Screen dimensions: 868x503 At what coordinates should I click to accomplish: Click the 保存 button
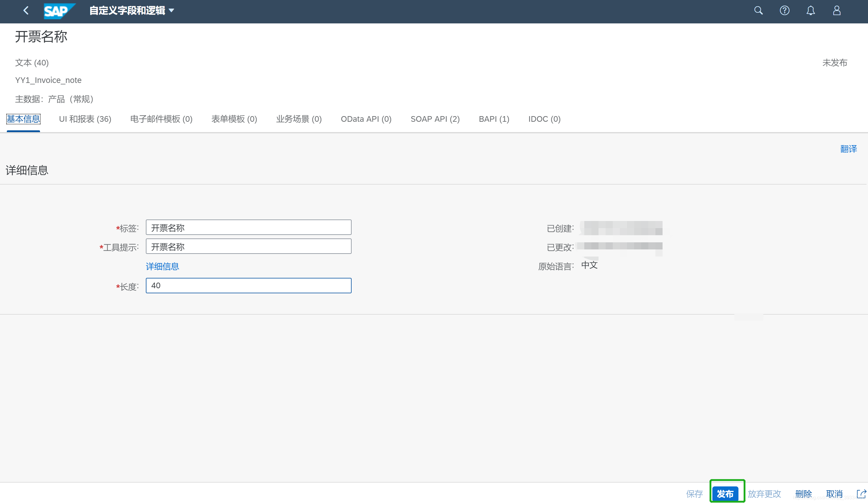coord(694,494)
